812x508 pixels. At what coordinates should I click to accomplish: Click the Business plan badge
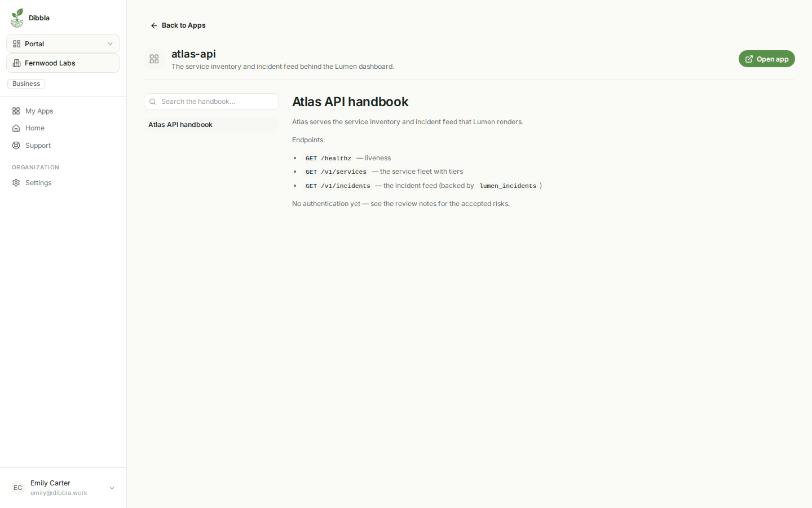(x=26, y=84)
